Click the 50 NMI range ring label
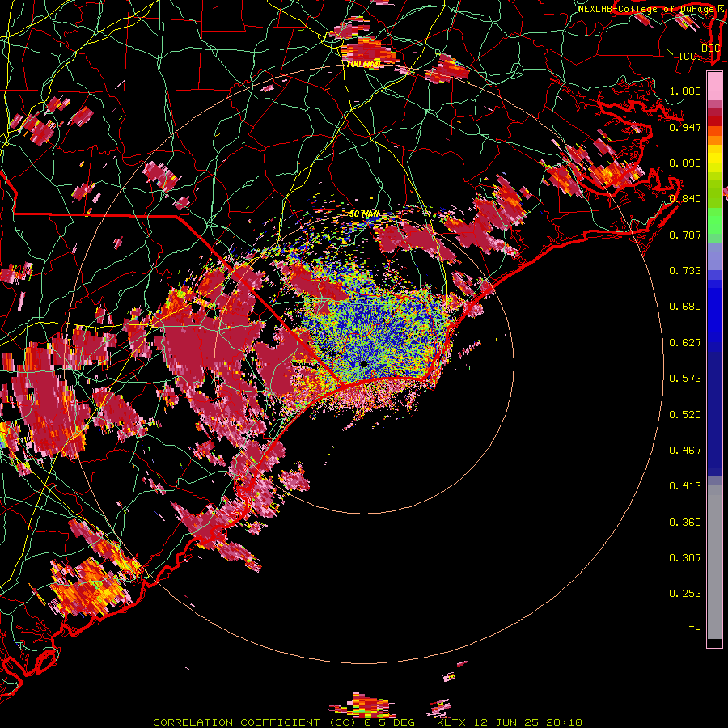The height and width of the screenshot is (728, 728). coord(364,214)
